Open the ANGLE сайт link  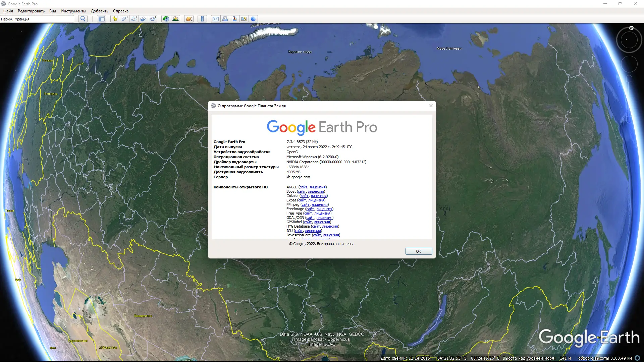click(x=303, y=187)
